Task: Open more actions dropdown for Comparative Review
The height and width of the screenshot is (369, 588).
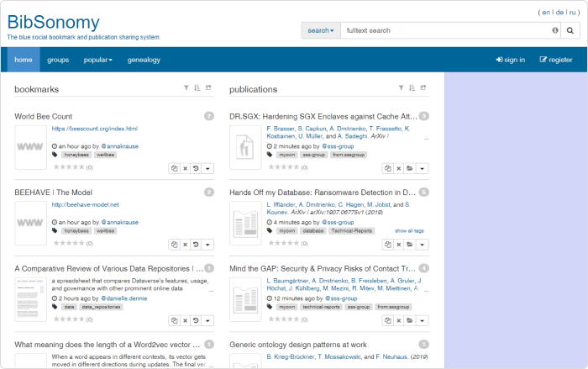Action: tap(207, 320)
